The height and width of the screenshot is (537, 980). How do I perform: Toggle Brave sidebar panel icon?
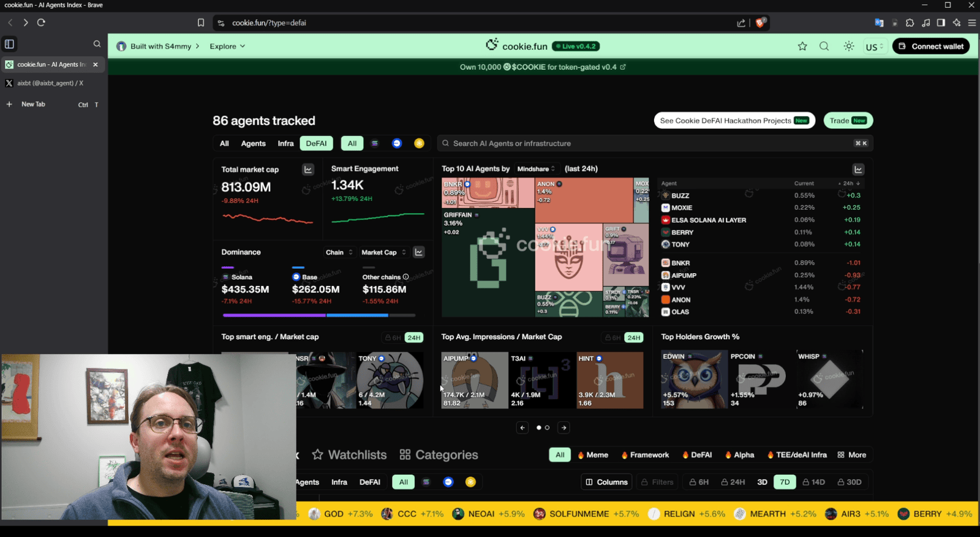(x=9, y=44)
